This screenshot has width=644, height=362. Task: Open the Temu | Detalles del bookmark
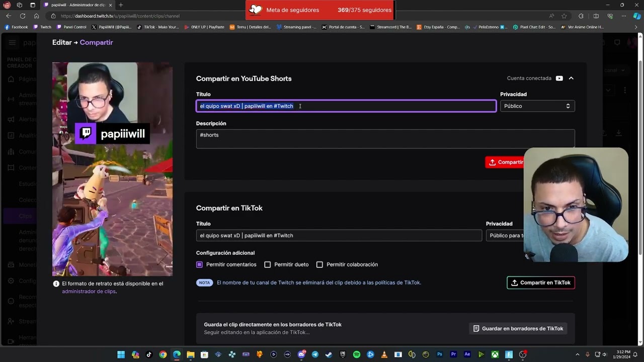coord(250,27)
